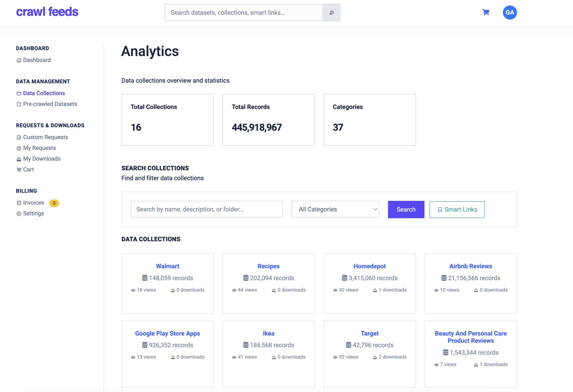
Task: Navigate to Dashboard in the sidebar
Action: [x=37, y=60]
